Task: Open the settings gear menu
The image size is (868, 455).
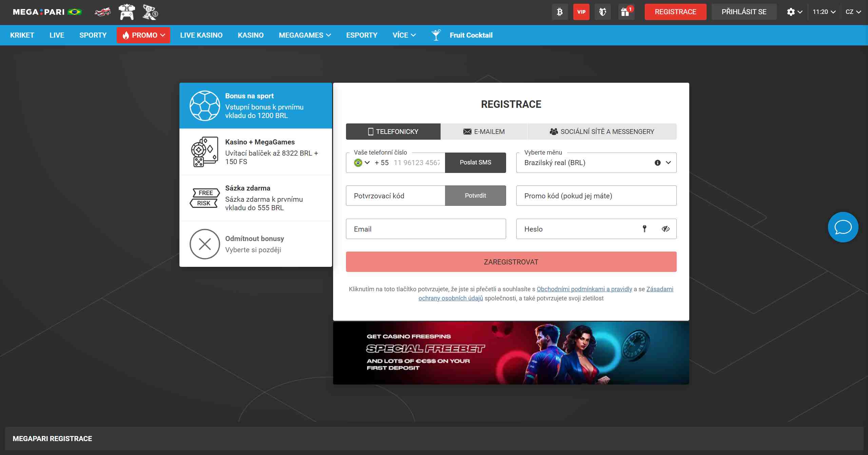Action: 794,12
